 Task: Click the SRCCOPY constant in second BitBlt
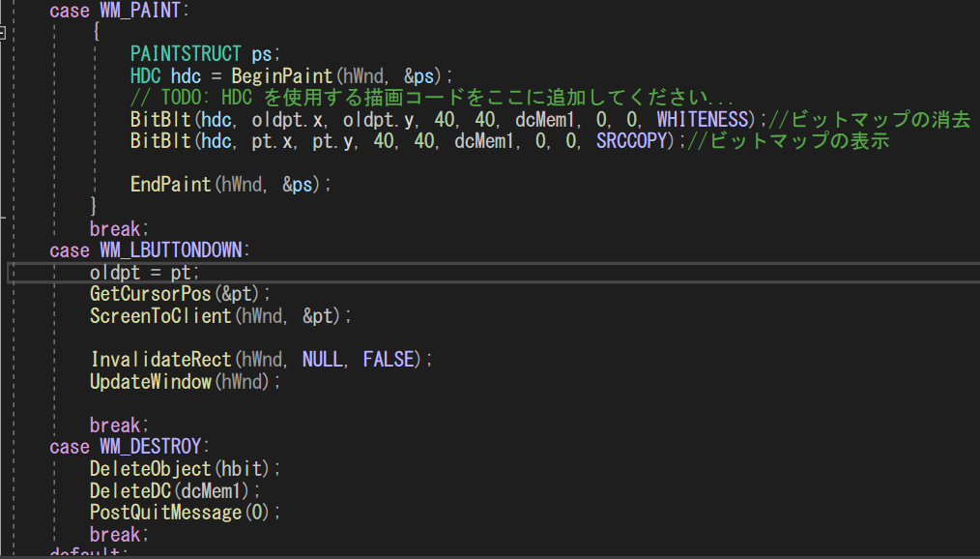632,141
